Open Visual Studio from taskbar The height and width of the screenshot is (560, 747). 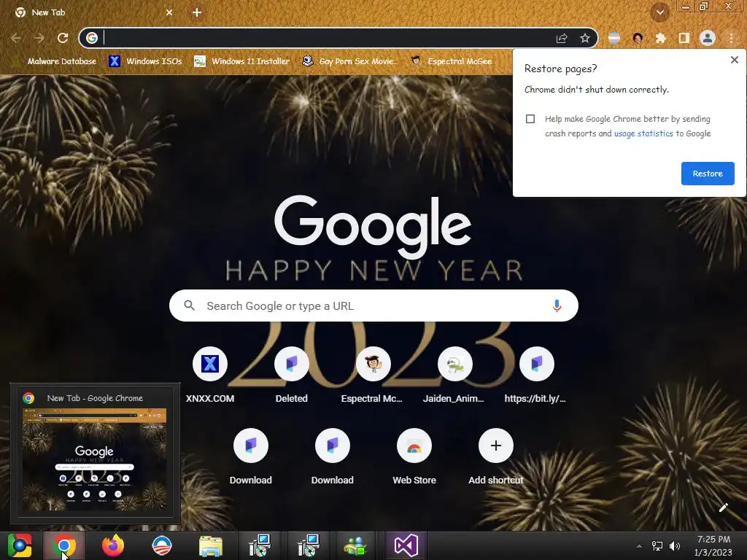406,545
